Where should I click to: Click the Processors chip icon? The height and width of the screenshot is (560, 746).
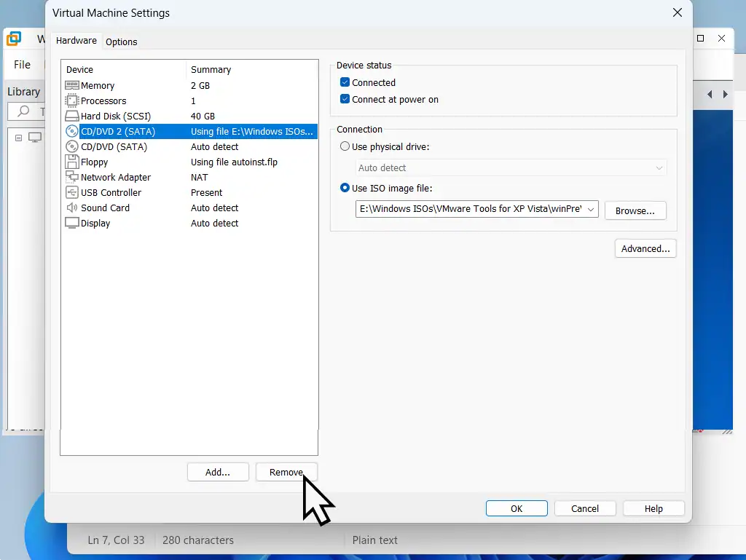point(72,100)
